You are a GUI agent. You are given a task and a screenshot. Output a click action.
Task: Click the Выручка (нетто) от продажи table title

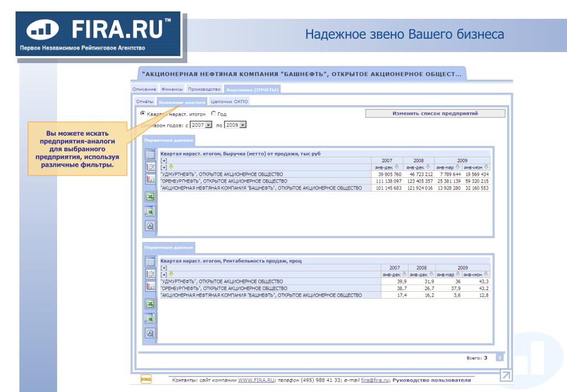pos(241,153)
